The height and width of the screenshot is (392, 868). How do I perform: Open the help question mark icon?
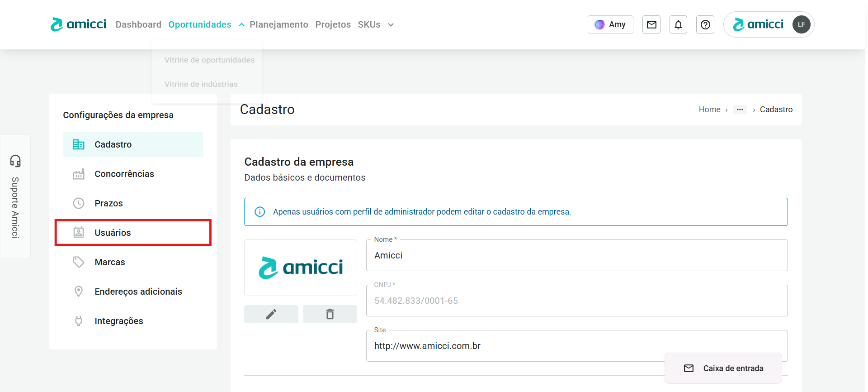click(x=705, y=24)
